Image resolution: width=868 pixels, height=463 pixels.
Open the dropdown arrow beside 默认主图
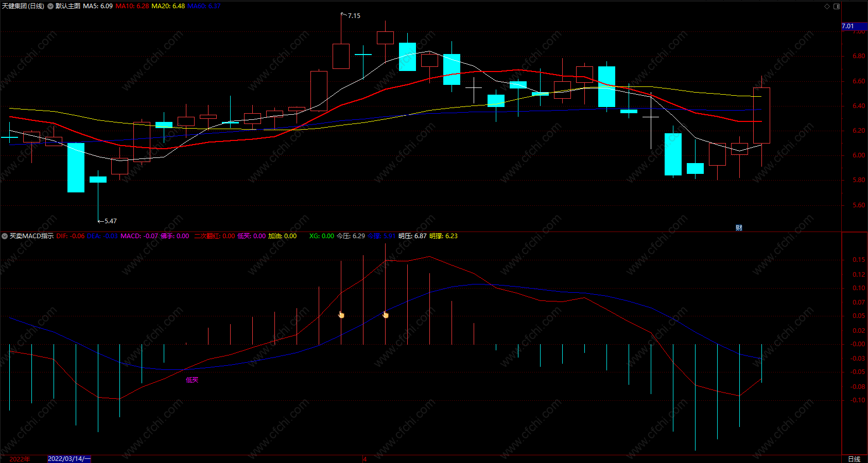[x=50, y=6]
